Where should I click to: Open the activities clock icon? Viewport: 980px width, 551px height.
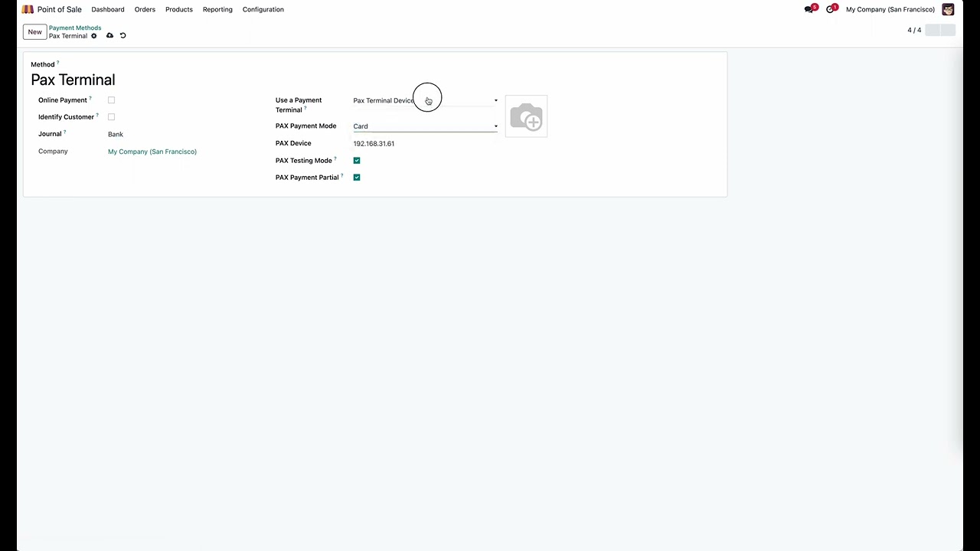(831, 9)
